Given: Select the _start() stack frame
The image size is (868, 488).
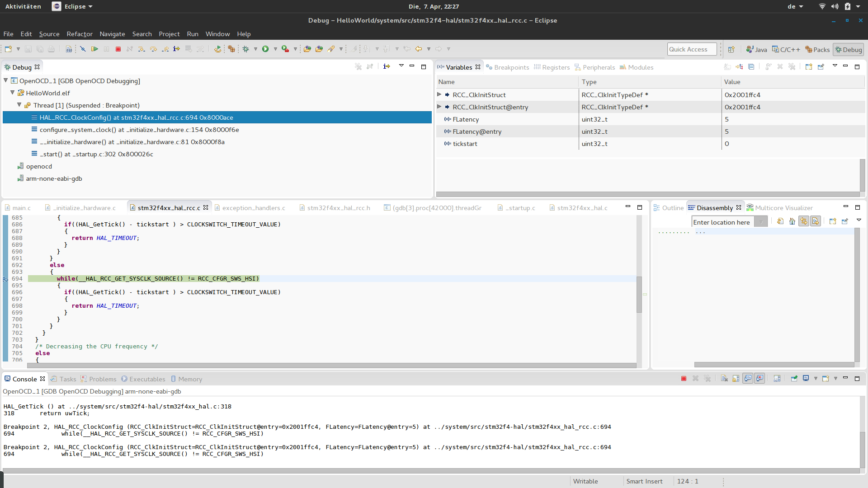Looking at the screenshot, I should (x=96, y=154).
